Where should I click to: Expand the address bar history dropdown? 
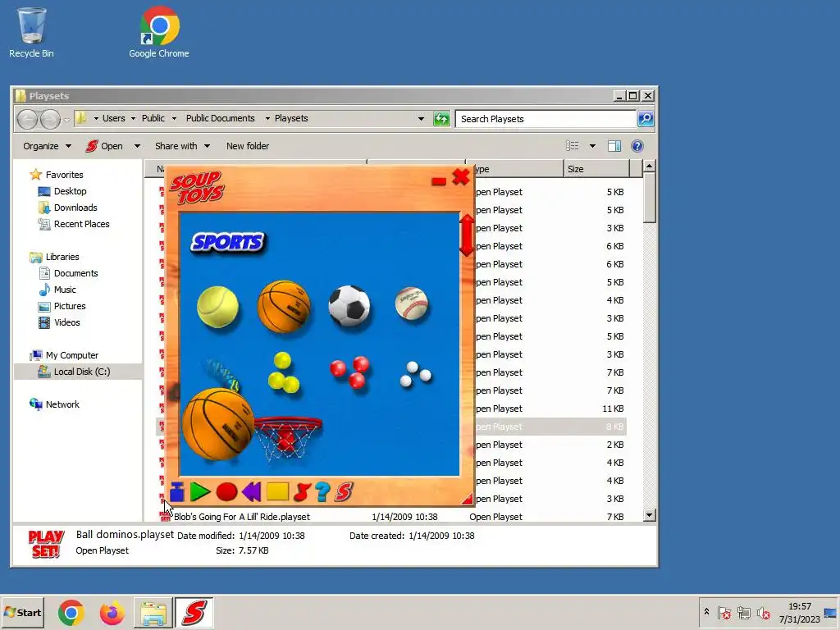421,119
